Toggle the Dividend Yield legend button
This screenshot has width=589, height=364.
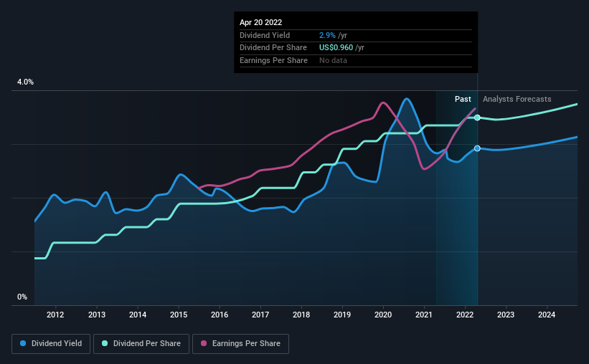tap(51, 344)
